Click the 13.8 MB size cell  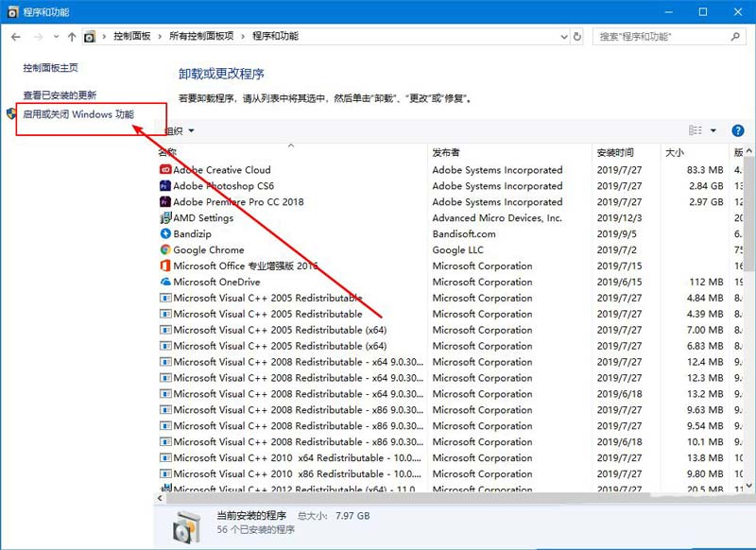(x=705, y=458)
